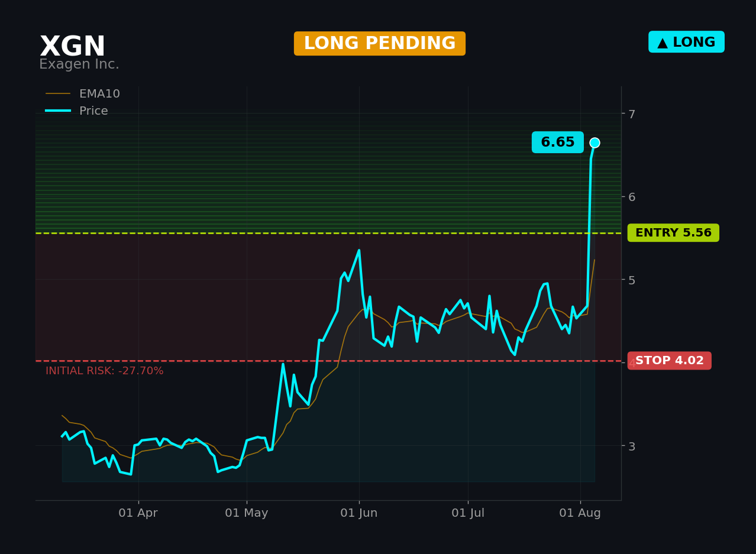Click the INITIAL RISK -27.70% text

click(x=105, y=371)
